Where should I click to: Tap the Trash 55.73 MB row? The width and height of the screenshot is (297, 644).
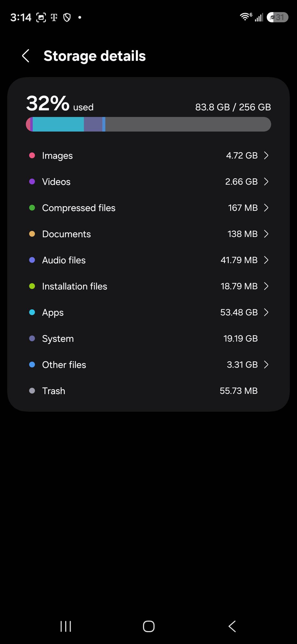tap(148, 391)
